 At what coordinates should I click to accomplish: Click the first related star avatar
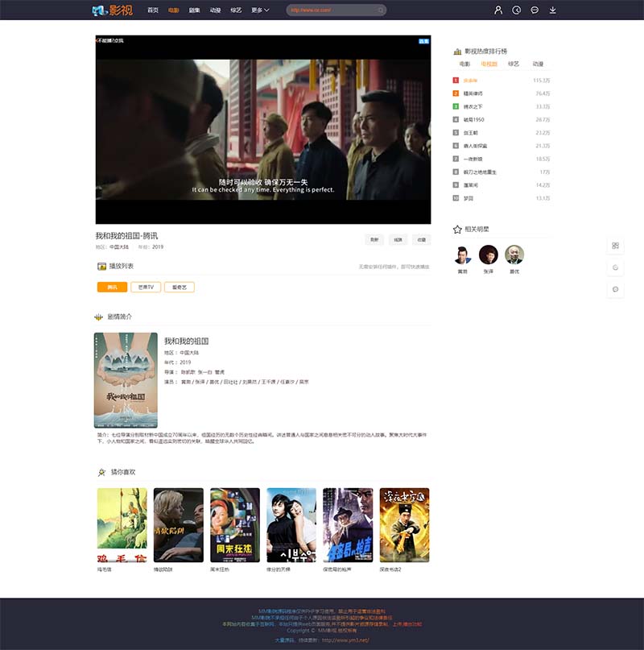[463, 255]
